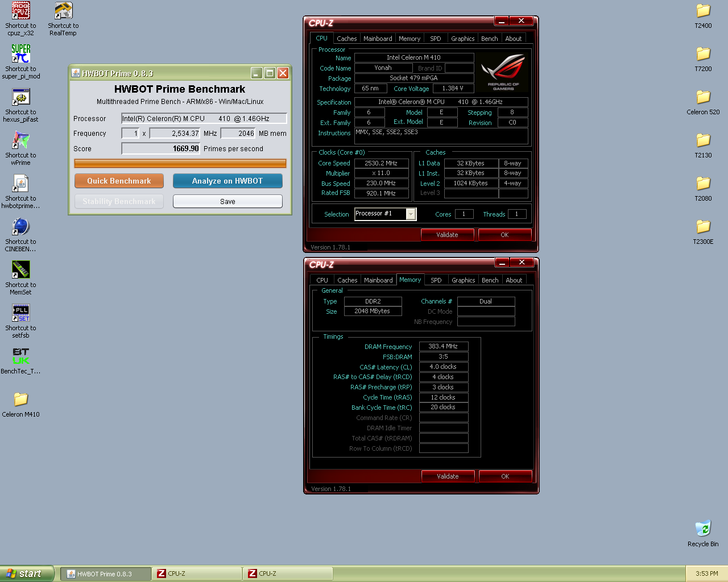Switch to HWBOT Prime 0.8.3 taskbar item
The height and width of the screenshot is (582, 728).
106,574
